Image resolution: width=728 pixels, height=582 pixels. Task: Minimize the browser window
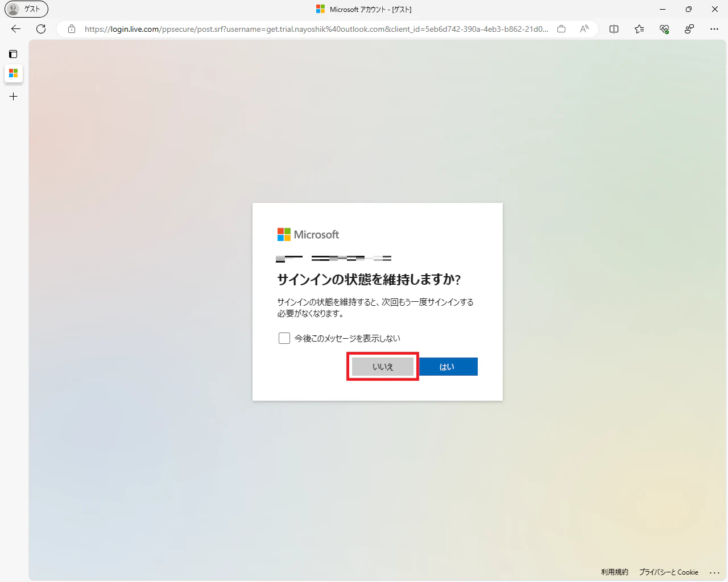tap(663, 9)
